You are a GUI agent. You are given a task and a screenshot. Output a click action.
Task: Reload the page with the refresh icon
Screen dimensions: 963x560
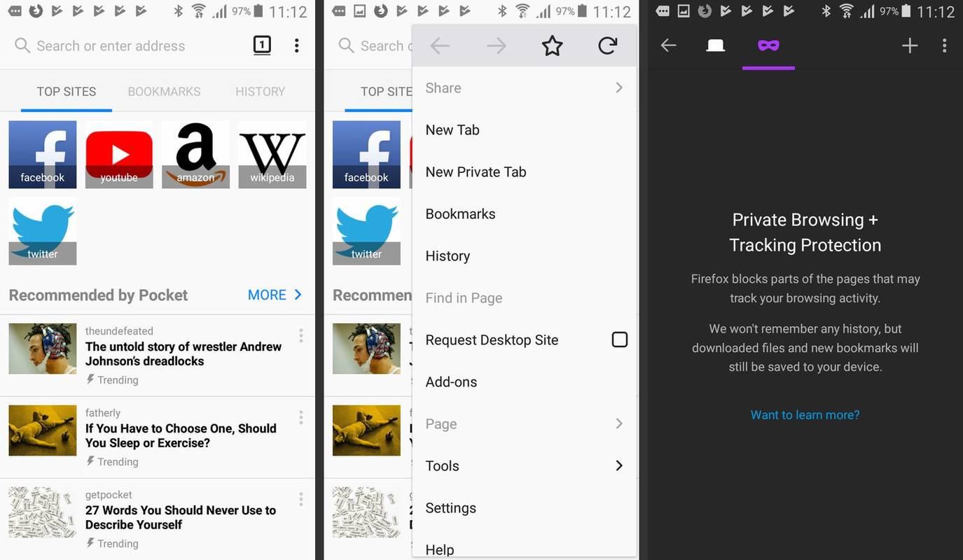click(608, 46)
